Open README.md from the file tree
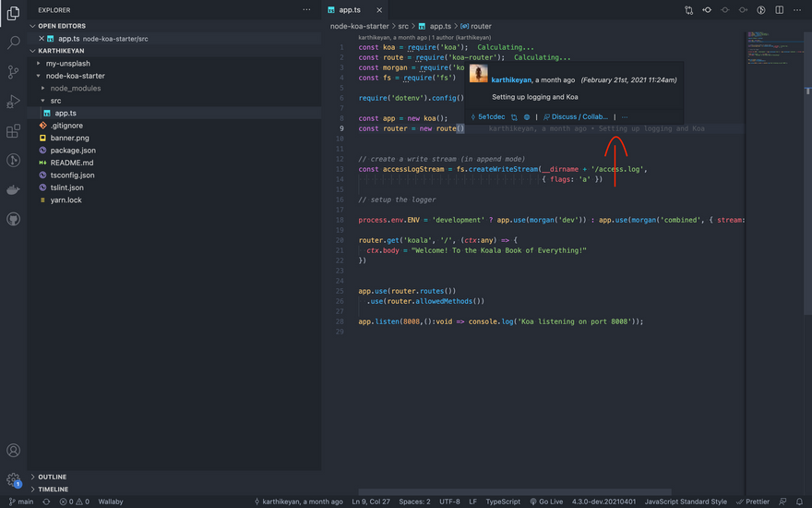The image size is (812, 508). tap(71, 163)
